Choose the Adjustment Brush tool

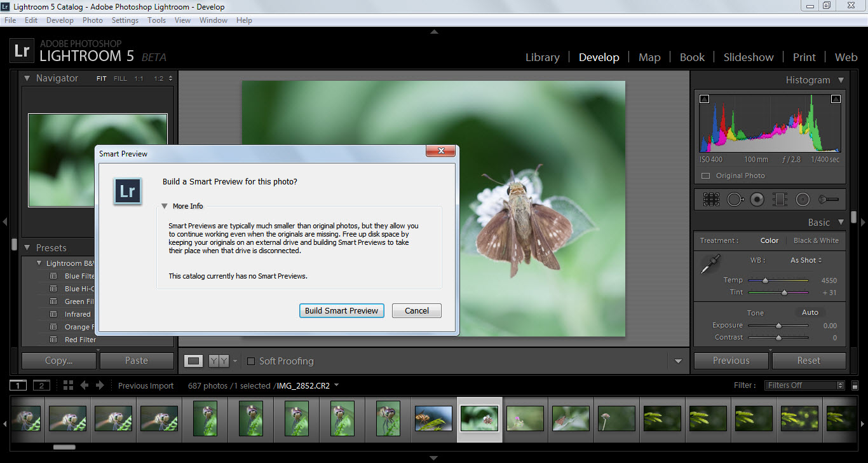828,200
